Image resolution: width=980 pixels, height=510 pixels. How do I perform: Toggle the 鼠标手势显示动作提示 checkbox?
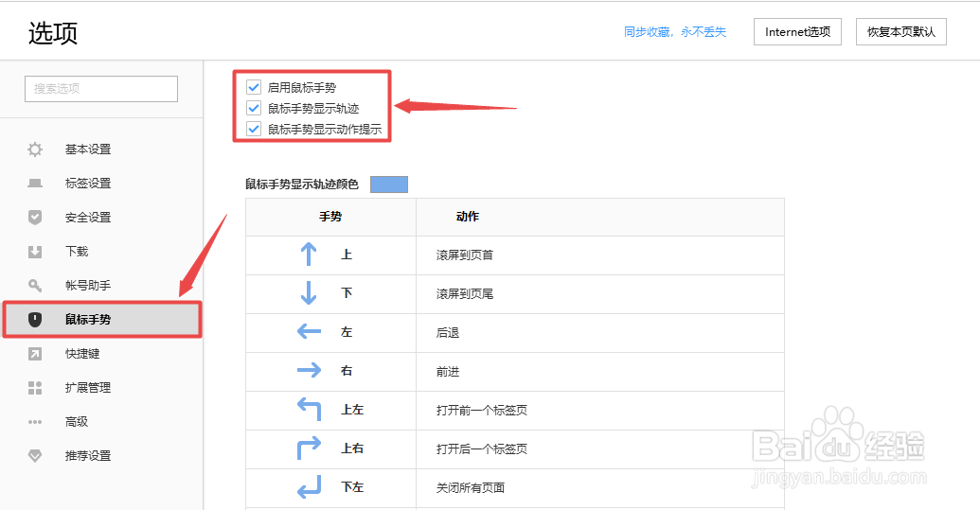click(253, 130)
